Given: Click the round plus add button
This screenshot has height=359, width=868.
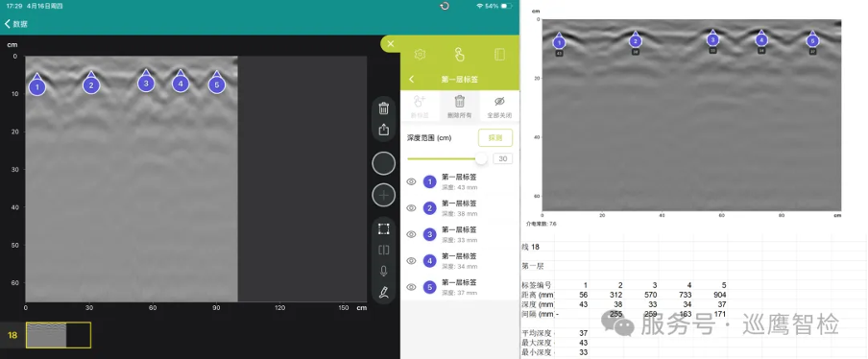Looking at the screenshot, I should (384, 195).
